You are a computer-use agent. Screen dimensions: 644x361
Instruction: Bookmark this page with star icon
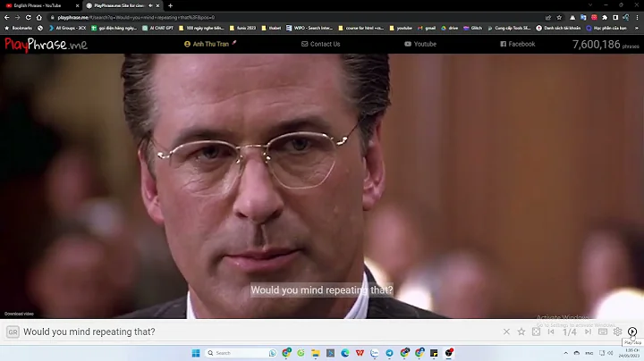click(x=559, y=17)
